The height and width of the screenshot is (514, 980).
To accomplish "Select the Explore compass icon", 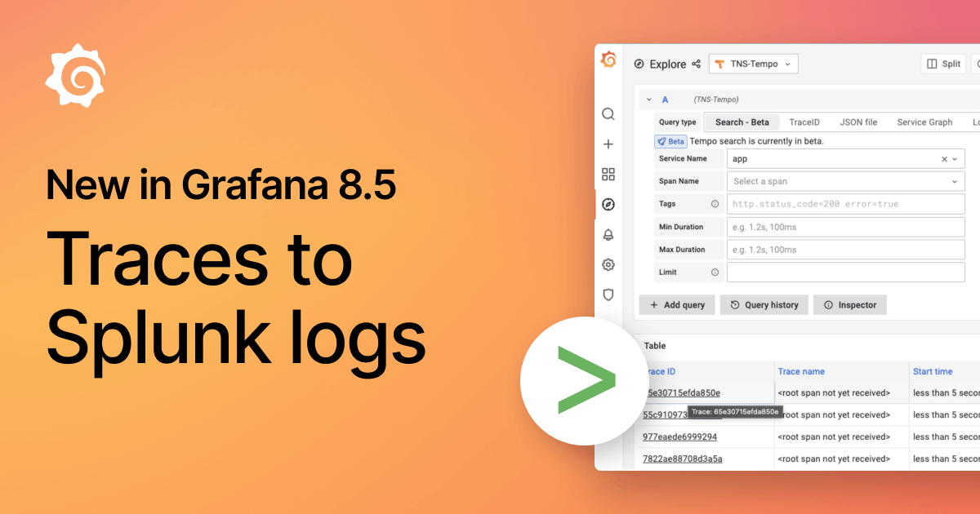I will [608, 204].
